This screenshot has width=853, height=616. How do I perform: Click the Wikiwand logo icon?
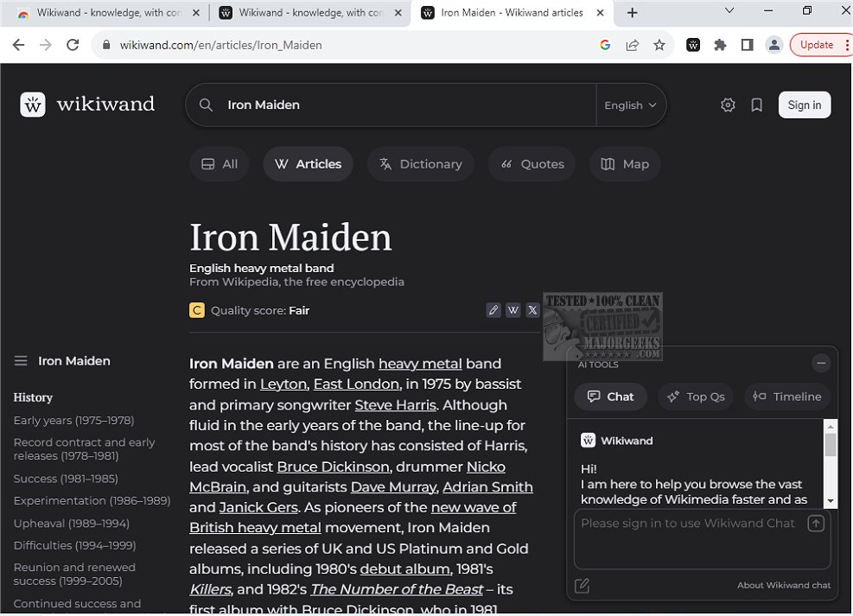click(33, 105)
